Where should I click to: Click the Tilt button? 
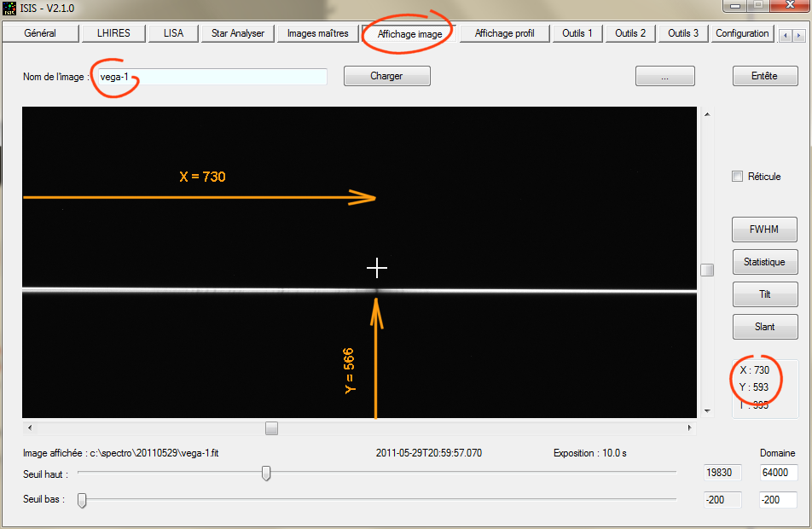[765, 294]
